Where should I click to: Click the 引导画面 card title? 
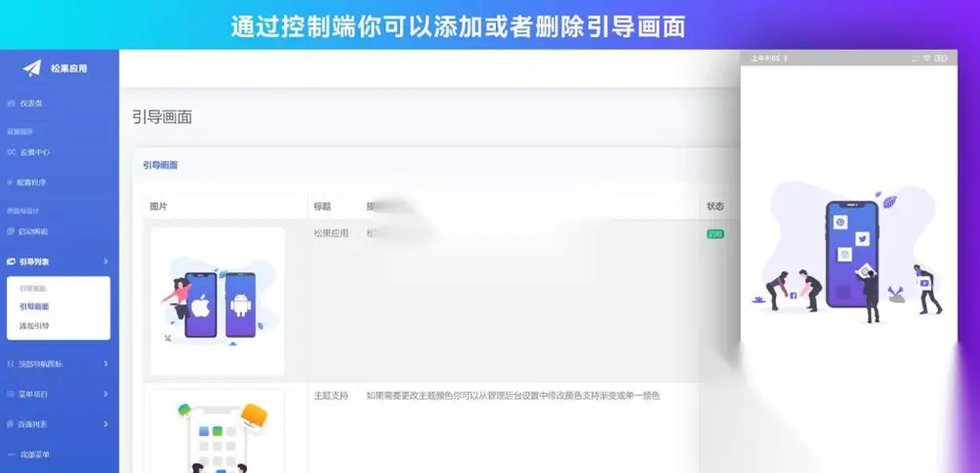[160, 165]
